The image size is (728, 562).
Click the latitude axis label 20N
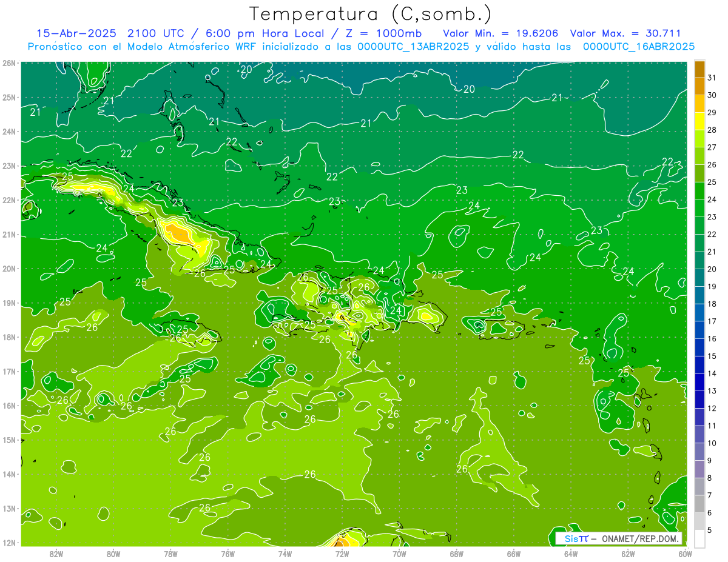(9, 269)
